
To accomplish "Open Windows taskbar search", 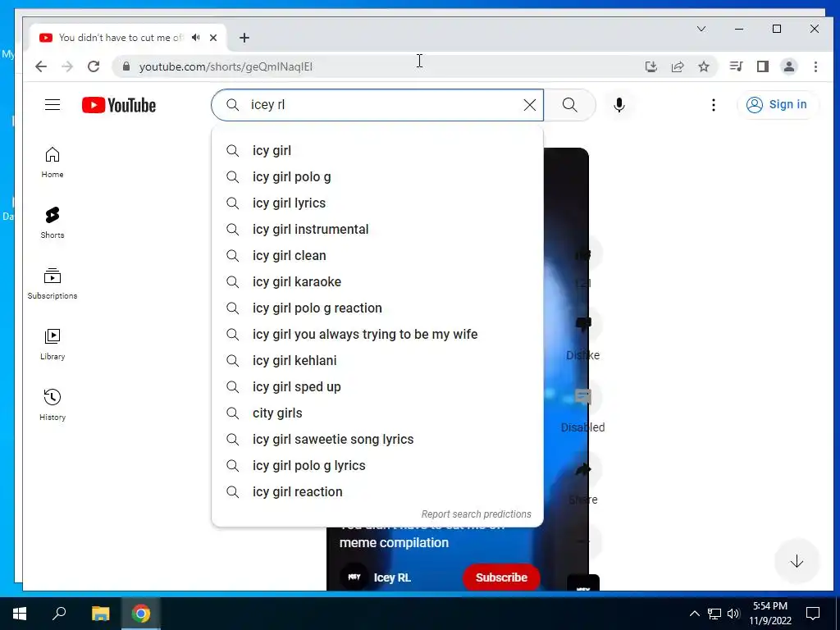I will 59,614.
